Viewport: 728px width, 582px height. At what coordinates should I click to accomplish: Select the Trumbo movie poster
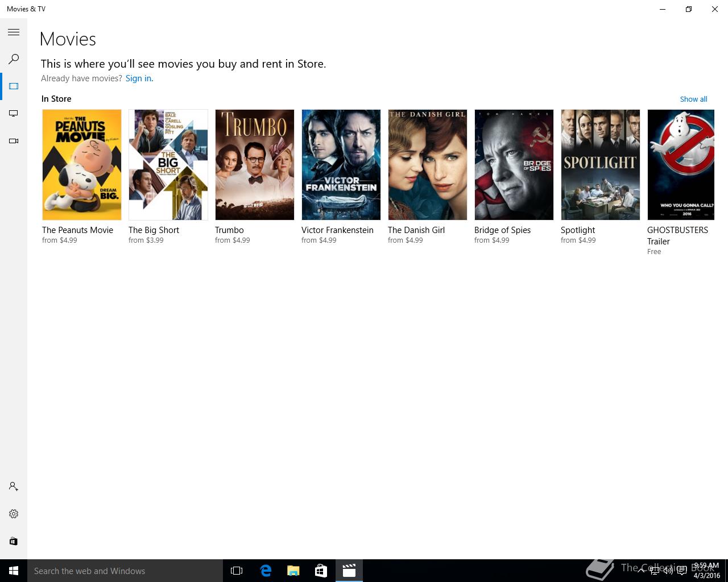255,165
